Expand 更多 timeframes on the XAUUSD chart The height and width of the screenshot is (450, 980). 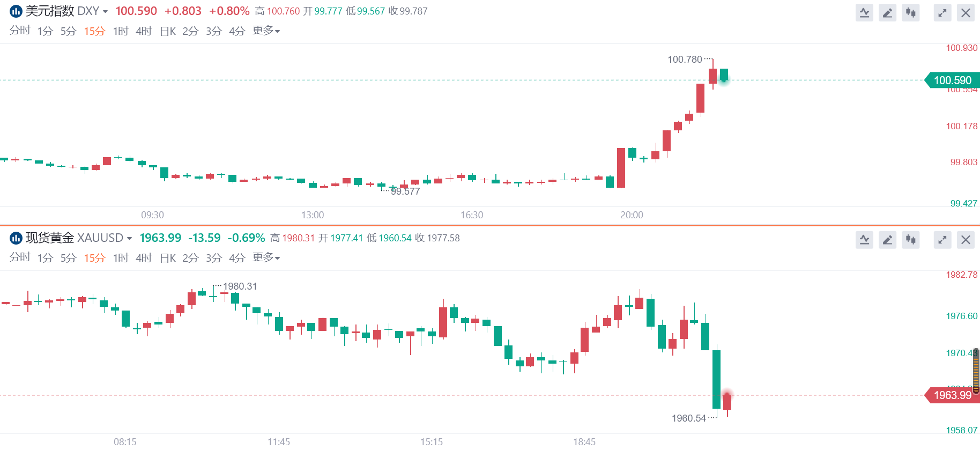tap(266, 258)
